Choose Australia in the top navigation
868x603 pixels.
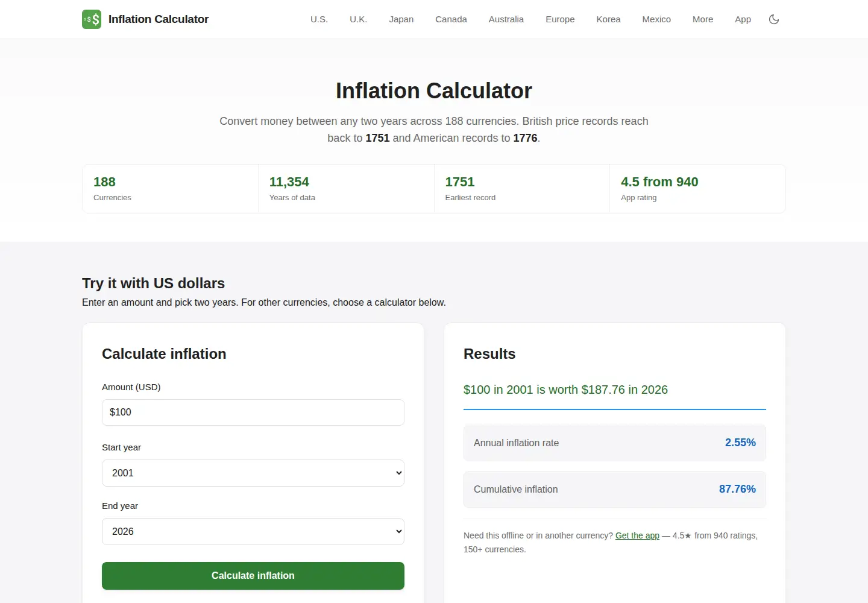tap(506, 19)
